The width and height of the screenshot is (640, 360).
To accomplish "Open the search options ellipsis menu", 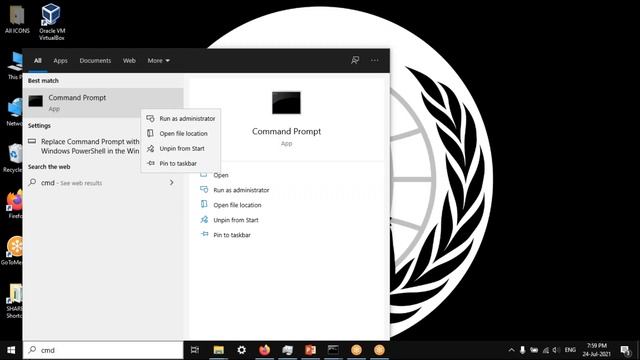I will pos(374,60).
